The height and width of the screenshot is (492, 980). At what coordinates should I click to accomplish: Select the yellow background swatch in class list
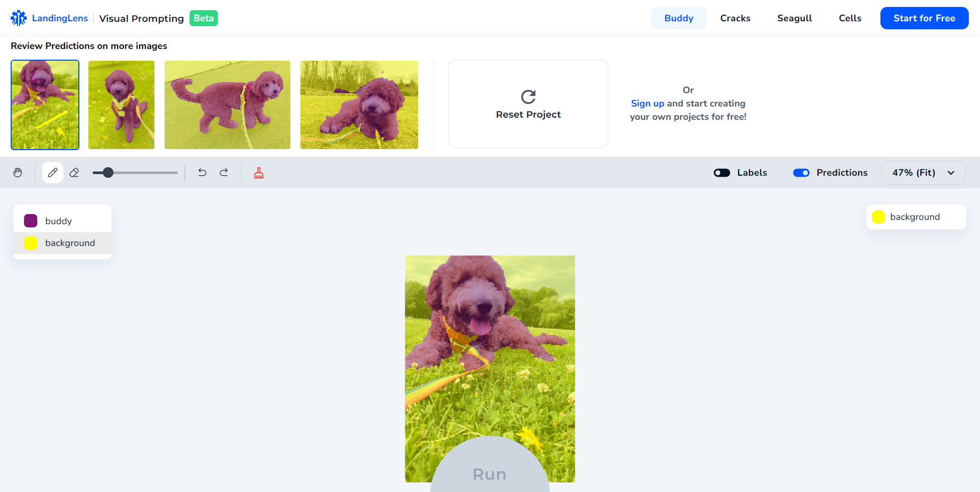(31, 243)
